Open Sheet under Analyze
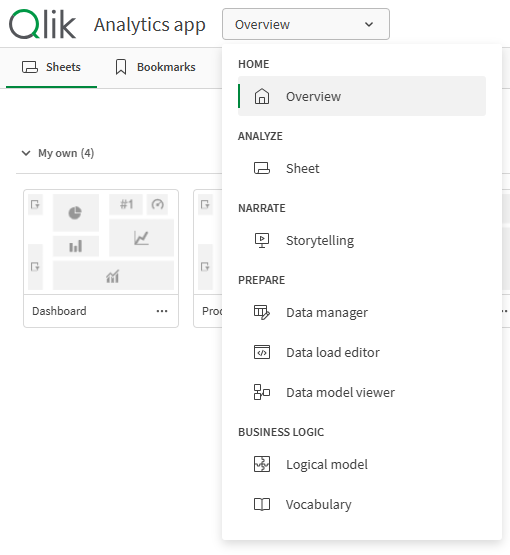Screen dimensions: 510x555 pos(362,168)
